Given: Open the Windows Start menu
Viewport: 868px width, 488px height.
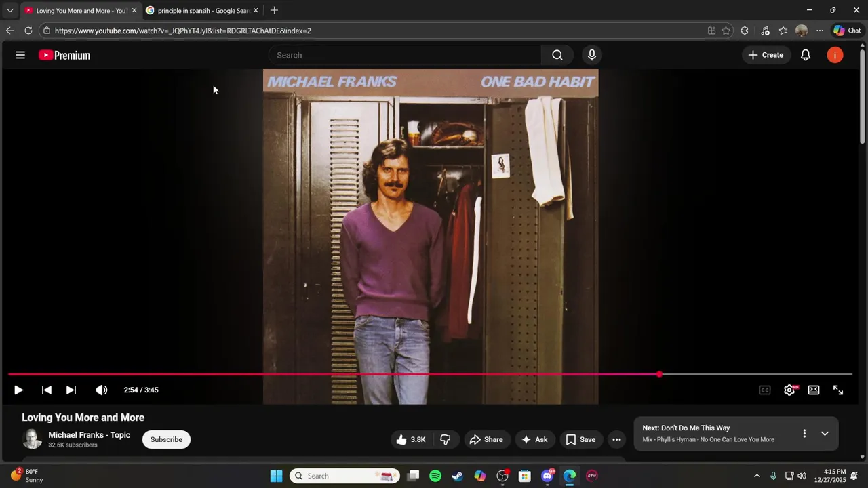Looking at the screenshot, I should tap(276, 476).
